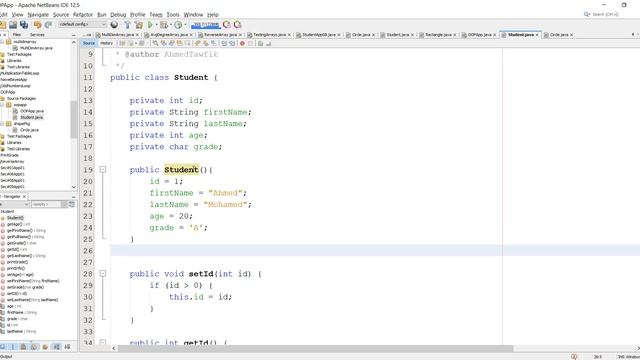Select Student.java in the Projects tree
The image size is (640, 360).
tap(31, 117)
